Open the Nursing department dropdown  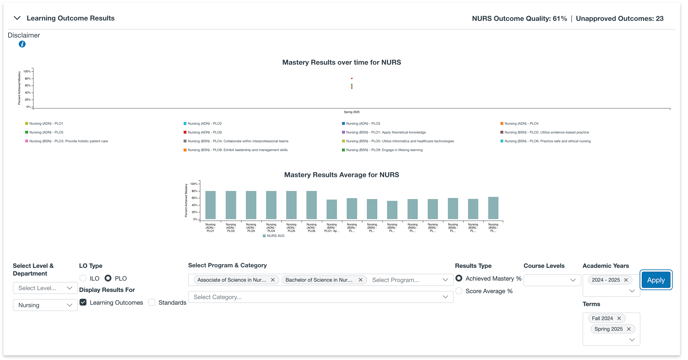(45, 305)
